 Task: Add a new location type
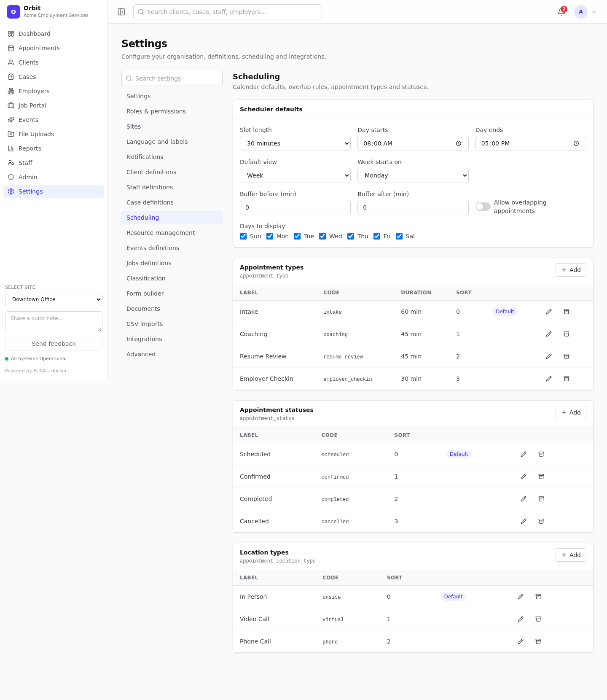coord(571,555)
